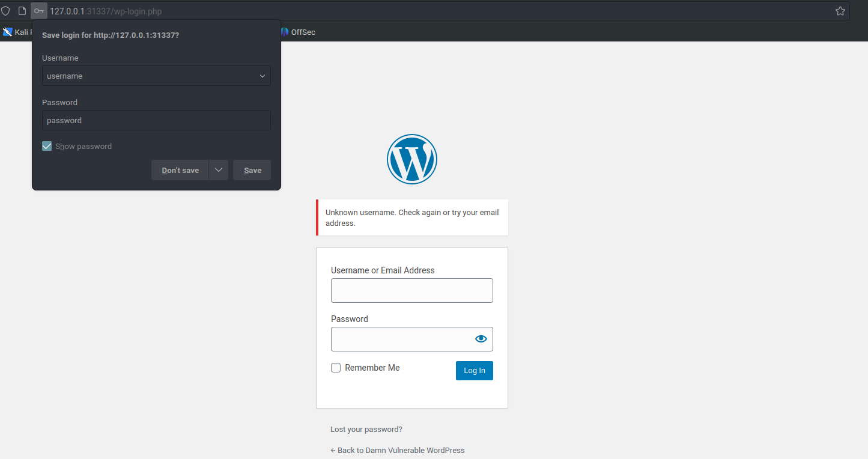
Task: Click the page info icon in address bar
Action: [x=23, y=10]
